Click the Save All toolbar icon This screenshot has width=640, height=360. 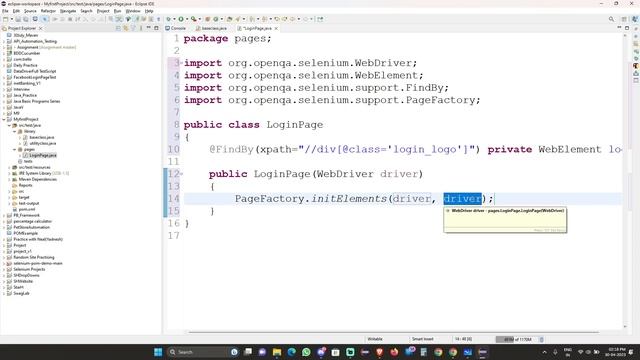point(25,19)
